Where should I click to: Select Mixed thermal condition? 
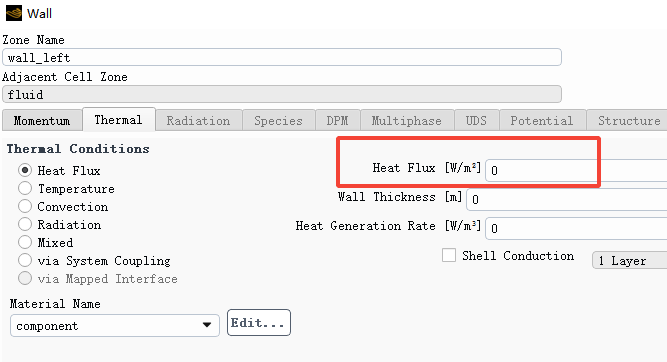point(25,242)
